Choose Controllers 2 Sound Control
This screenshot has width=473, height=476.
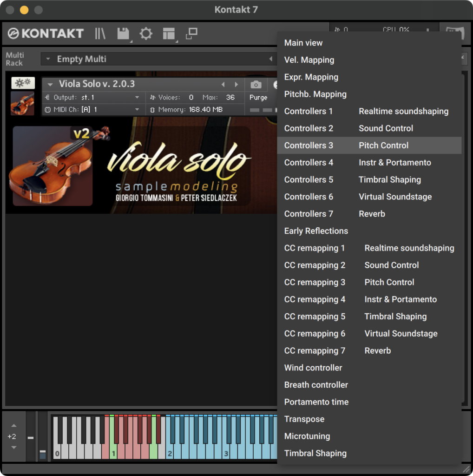(369, 128)
